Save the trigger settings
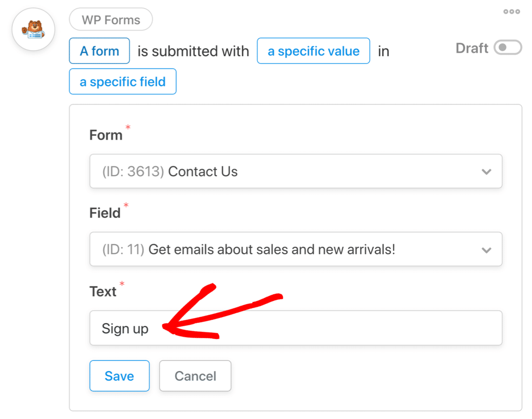Screen dimensions: 532x419 (119, 376)
